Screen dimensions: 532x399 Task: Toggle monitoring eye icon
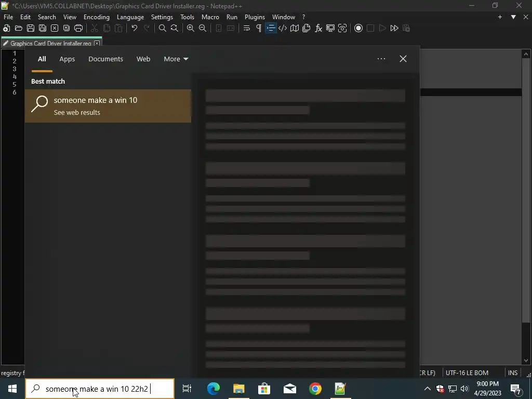pos(342,28)
